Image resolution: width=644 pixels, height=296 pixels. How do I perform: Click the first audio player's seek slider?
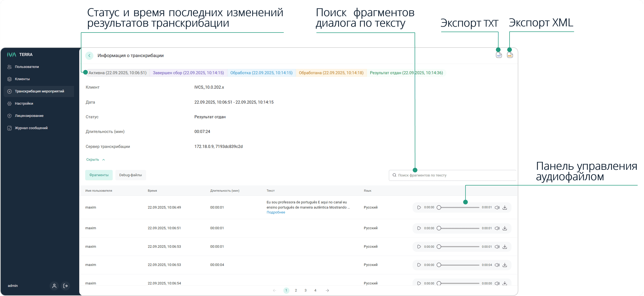click(x=459, y=207)
